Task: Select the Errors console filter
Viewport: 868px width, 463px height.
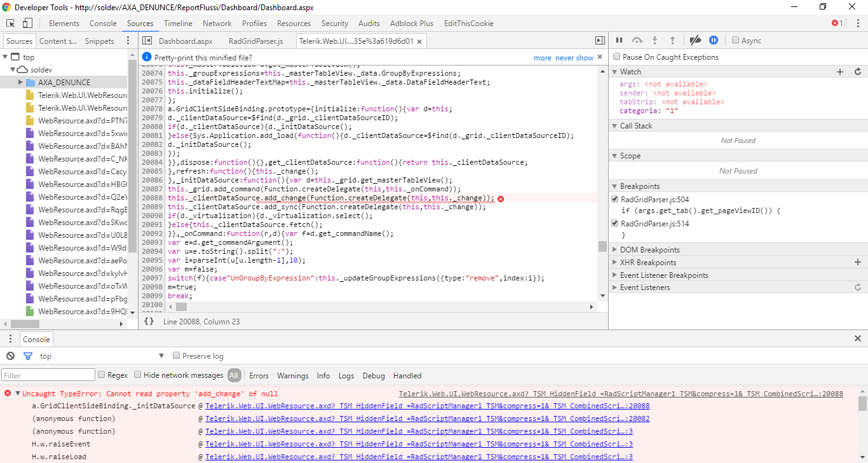Action: 259,376
